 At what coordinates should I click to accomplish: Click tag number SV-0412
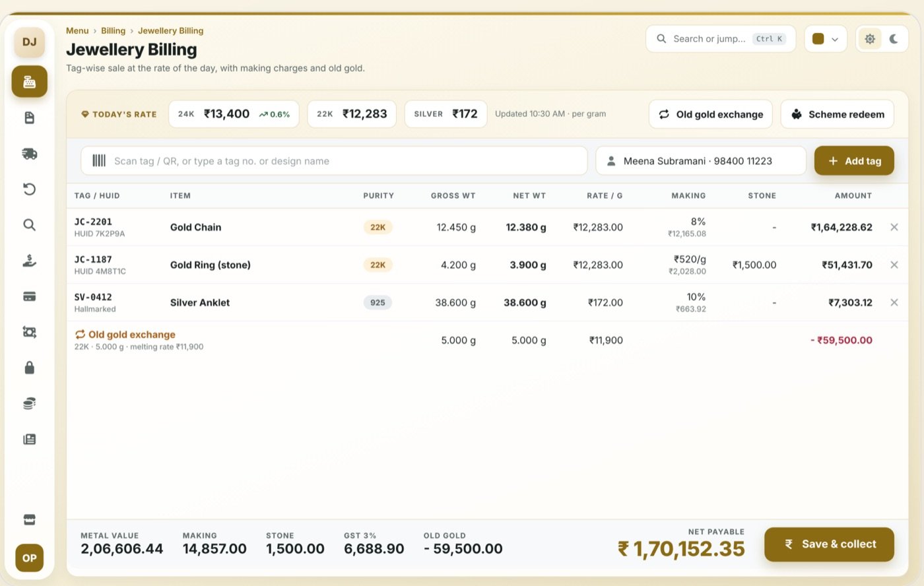point(93,297)
